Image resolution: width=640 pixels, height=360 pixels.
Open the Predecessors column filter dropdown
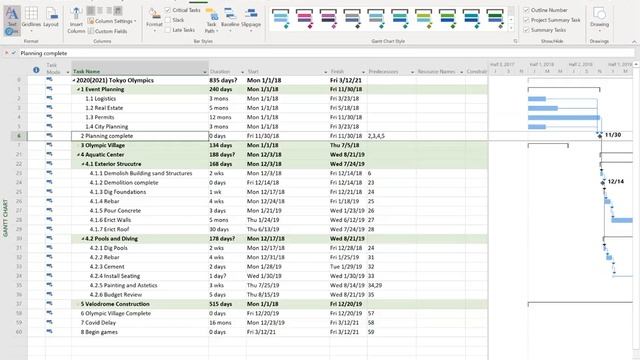coord(412,72)
